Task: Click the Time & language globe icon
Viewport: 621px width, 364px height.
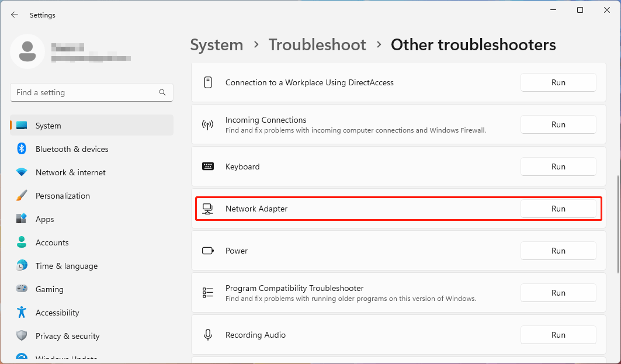Action: 22,265
